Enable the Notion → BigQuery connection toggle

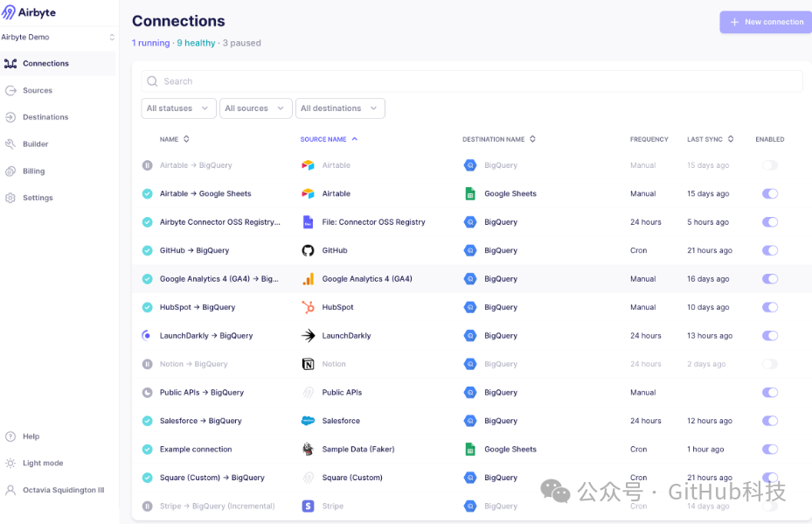click(770, 365)
